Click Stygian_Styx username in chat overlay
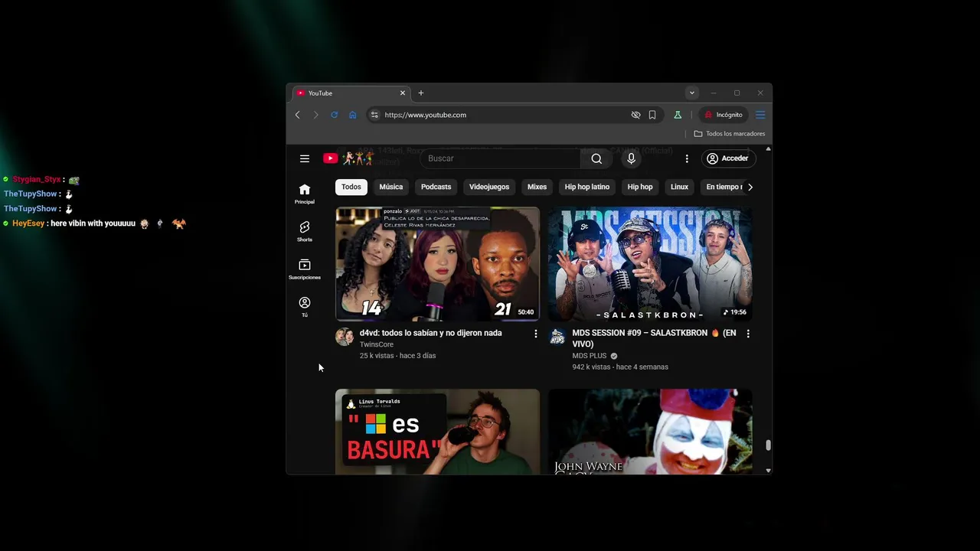Image resolution: width=980 pixels, height=551 pixels. [x=36, y=179]
